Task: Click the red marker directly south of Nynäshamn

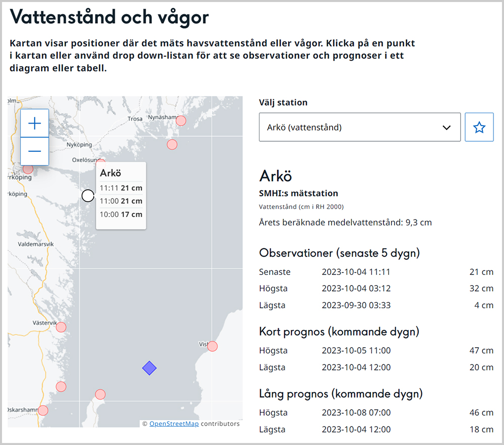Action: (x=172, y=145)
